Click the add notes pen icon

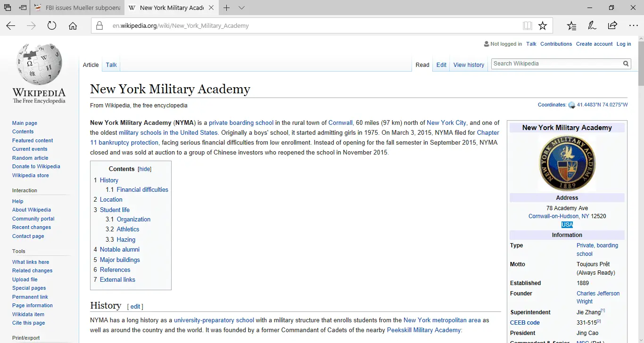point(592,26)
